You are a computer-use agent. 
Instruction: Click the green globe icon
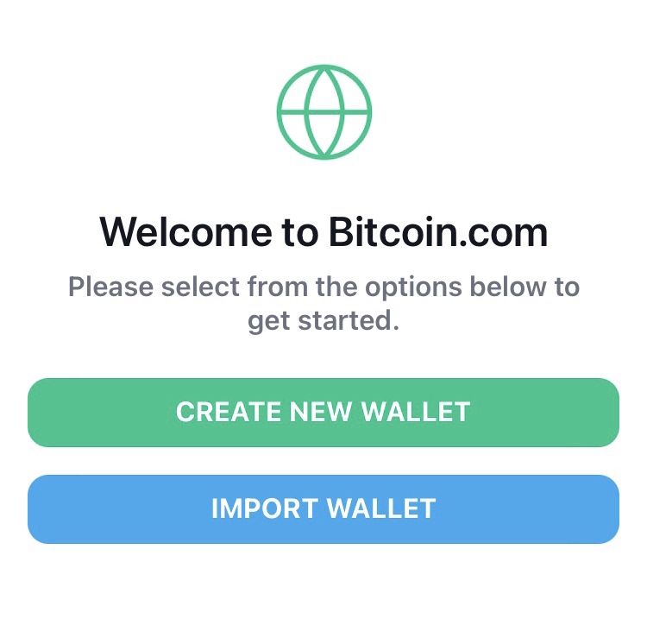point(324,112)
